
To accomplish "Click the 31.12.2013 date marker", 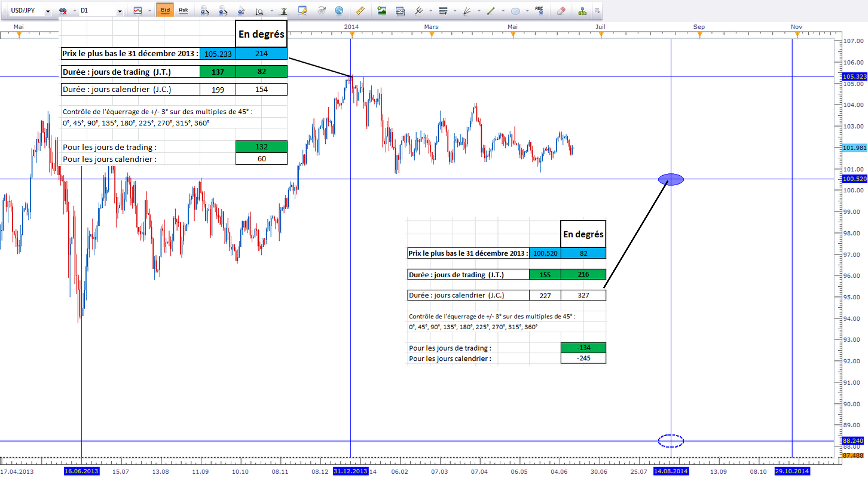I will click(x=350, y=471).
